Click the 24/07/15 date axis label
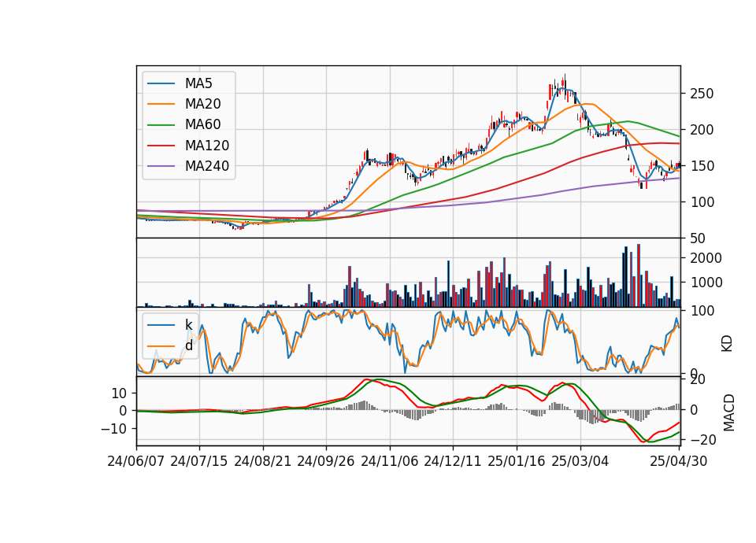 (x=198, y=461)
